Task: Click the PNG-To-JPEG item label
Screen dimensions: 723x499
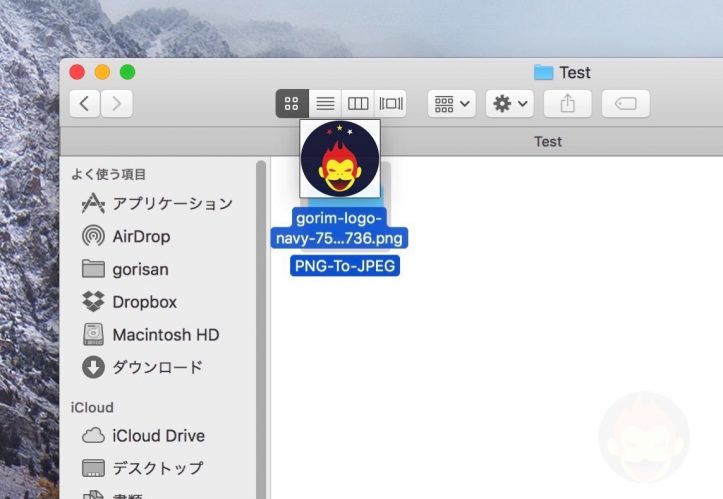Action: [x=345, y=266]
